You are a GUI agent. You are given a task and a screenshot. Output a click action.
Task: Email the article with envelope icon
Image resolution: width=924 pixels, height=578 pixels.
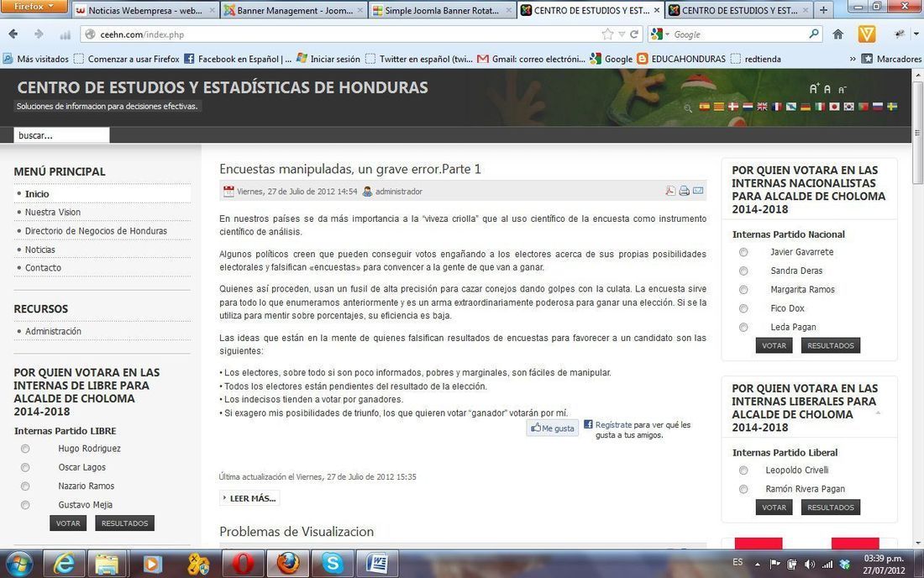(698, 191)
